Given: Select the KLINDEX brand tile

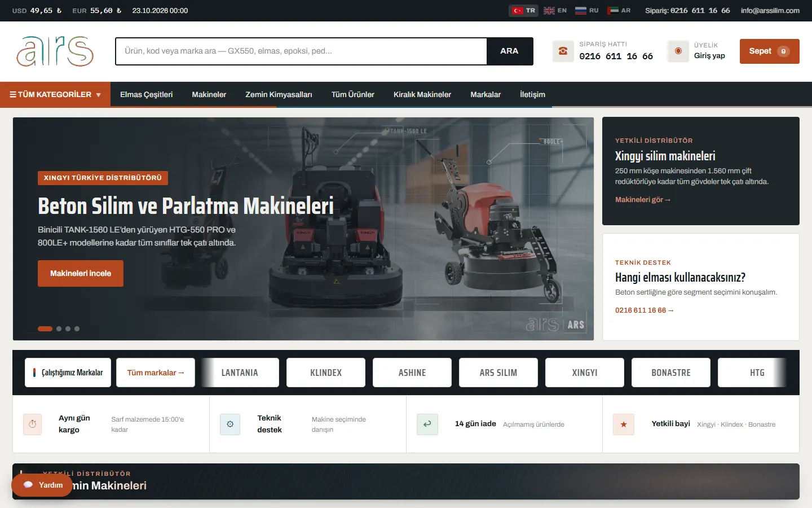Looking at the screenshot, I should click(x=326, y=373).
